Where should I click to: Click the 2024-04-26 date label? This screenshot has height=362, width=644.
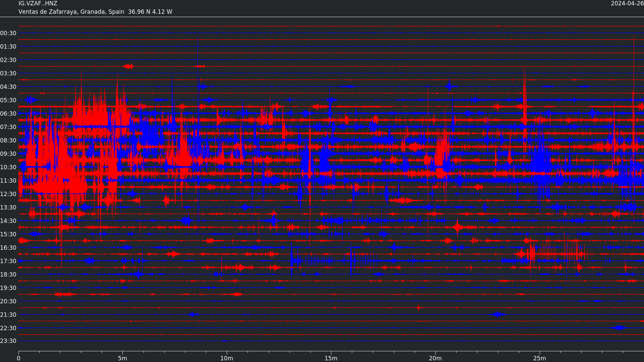click(x=627, y=4)
